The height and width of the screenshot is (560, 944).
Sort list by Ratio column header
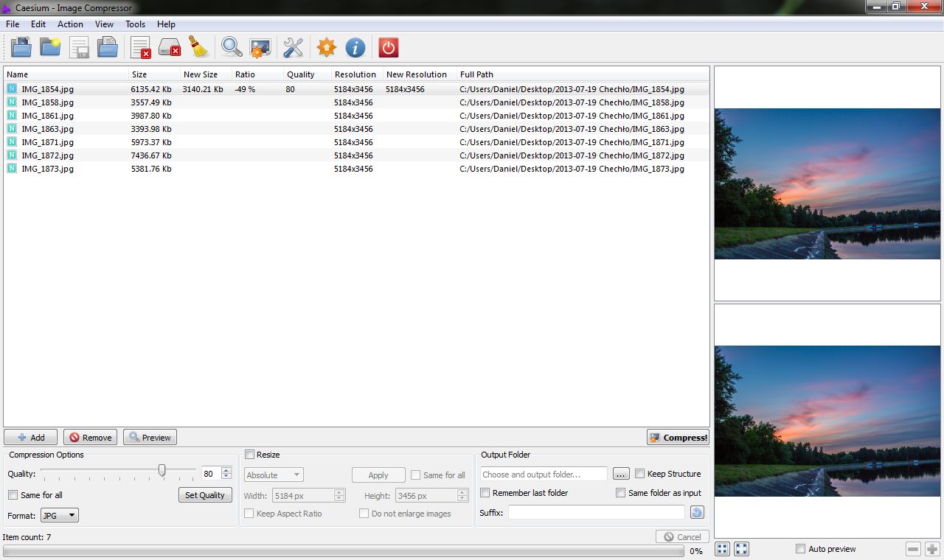click(x=257, y=74)
